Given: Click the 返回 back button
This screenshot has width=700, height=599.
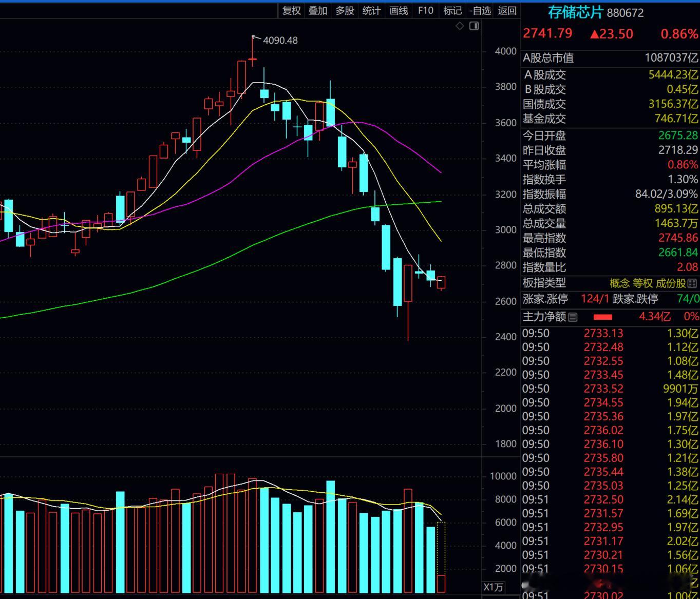Looking at the screenshot, I should click(507, 10).
